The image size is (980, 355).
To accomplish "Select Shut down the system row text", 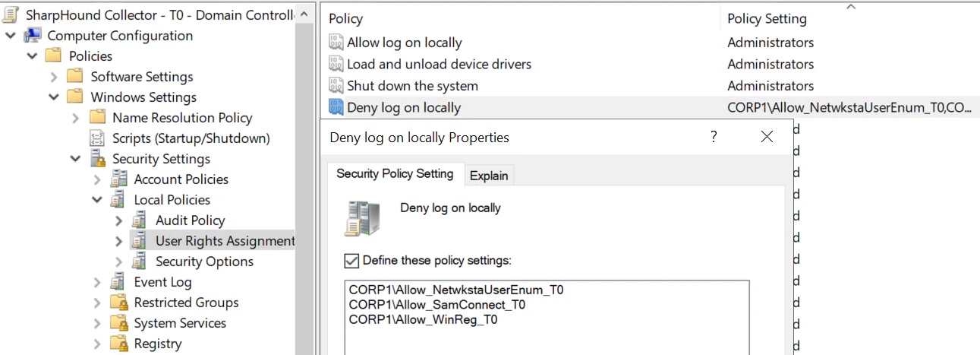I will pos(413,86).
